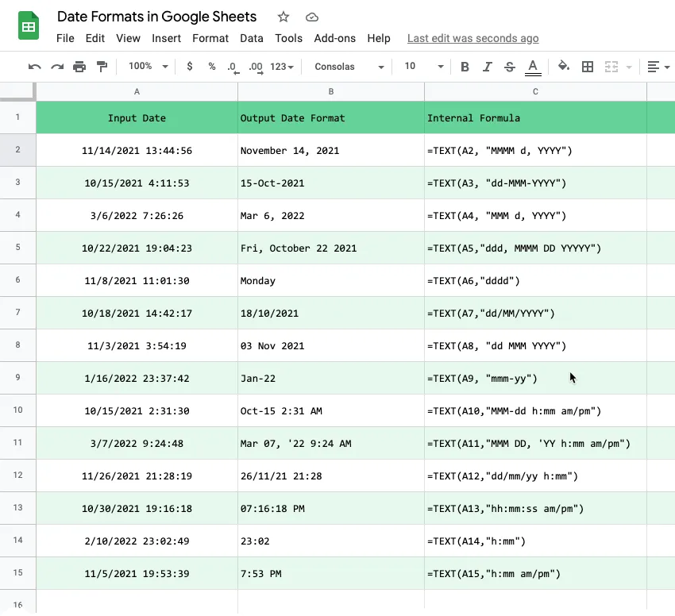Image resolution: width=675 pixels, height=616 pixels.
Task: Click the Borders icon
Action: point(588,67)
